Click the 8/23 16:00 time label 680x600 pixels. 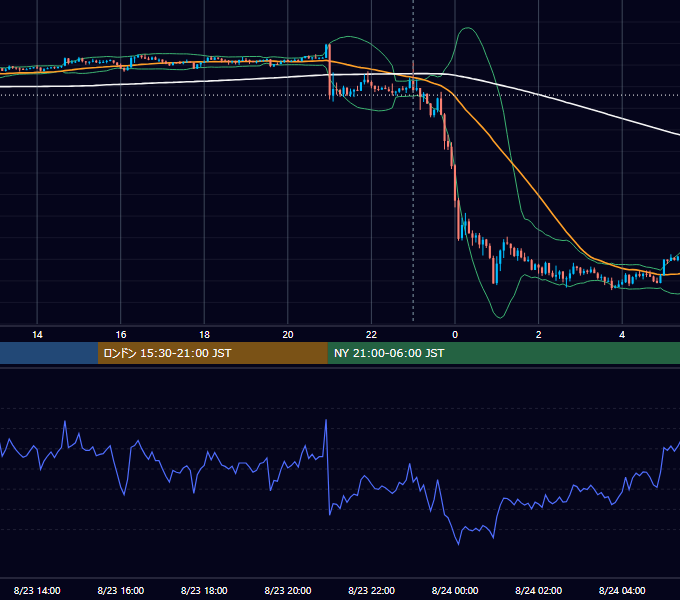point(121,590)
